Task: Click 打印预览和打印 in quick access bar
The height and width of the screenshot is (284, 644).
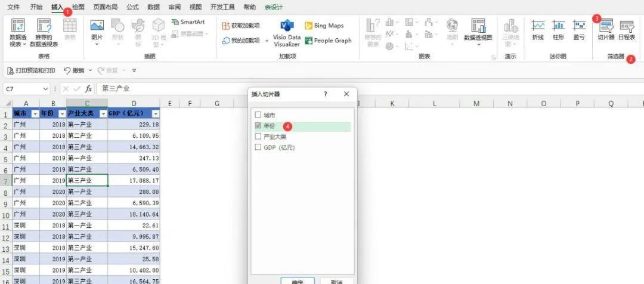Action: click(x=31, y=70)
